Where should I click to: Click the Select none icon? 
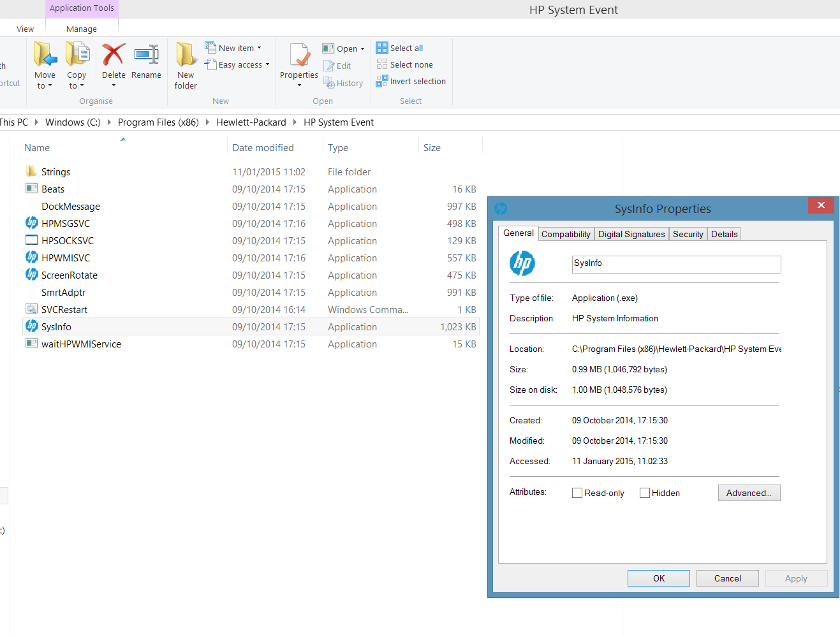pos(382,64)
